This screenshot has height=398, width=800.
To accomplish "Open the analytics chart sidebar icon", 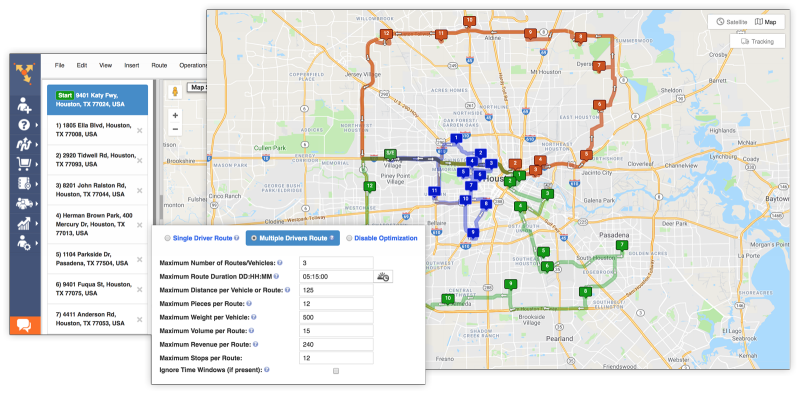I will tap(23, 222).
